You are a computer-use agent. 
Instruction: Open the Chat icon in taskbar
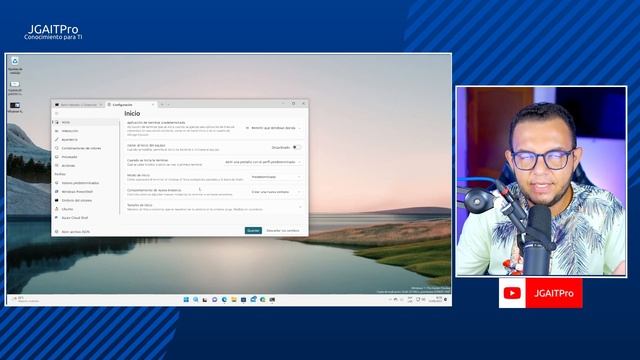point(215,300)
